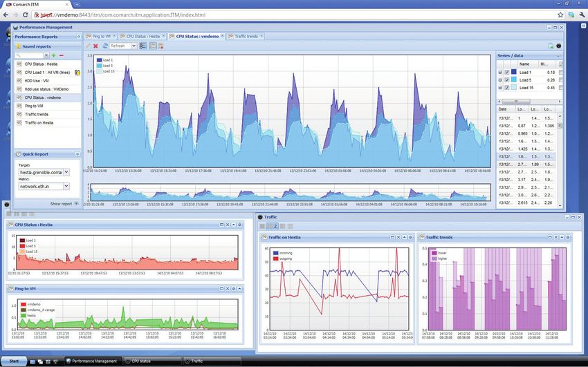Click the Show report button
Viewport: 588px width, 367px height.
point(64,204)
